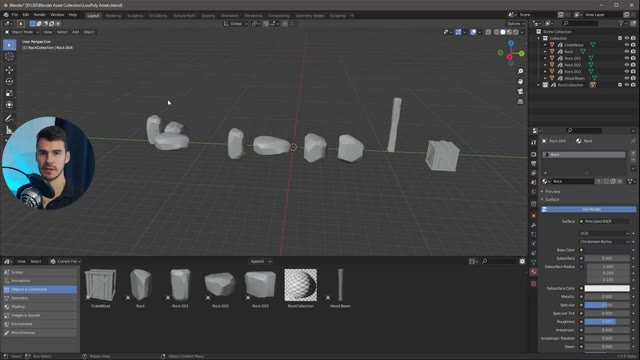Open the Add menu in viewport header

[x=76, y=32]
